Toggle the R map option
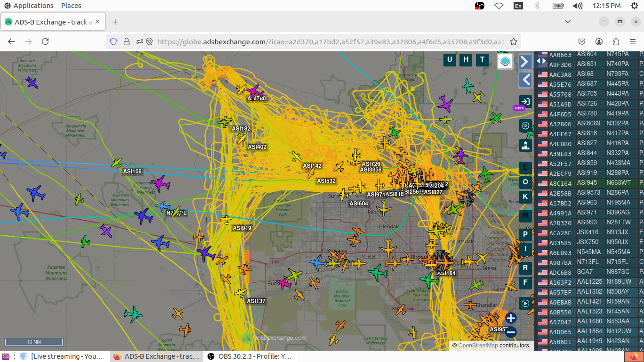 pyautogui.click(x=525, y=268)
